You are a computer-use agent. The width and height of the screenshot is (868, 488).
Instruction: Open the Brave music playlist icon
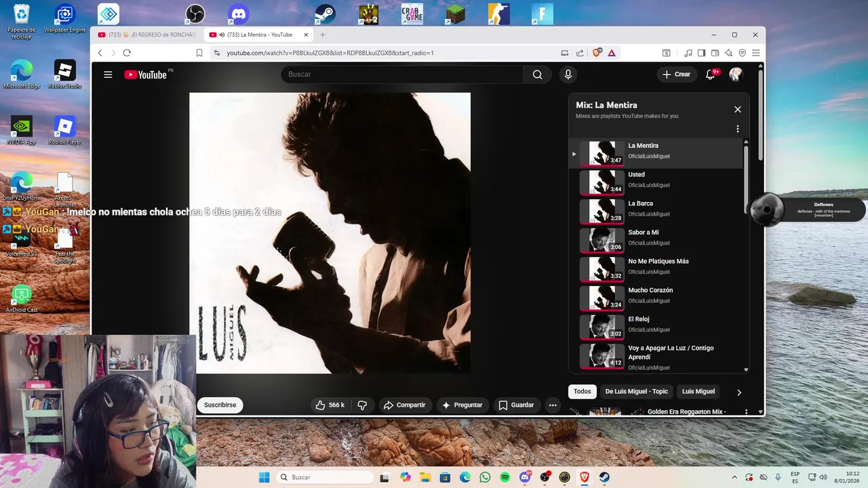point(688,53)
